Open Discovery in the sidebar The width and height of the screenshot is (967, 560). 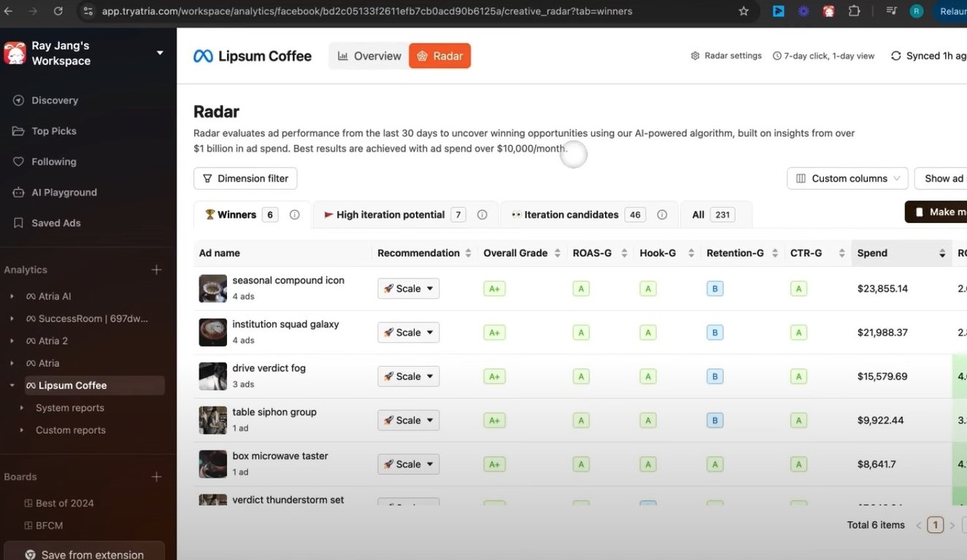(x=55, y=100)
